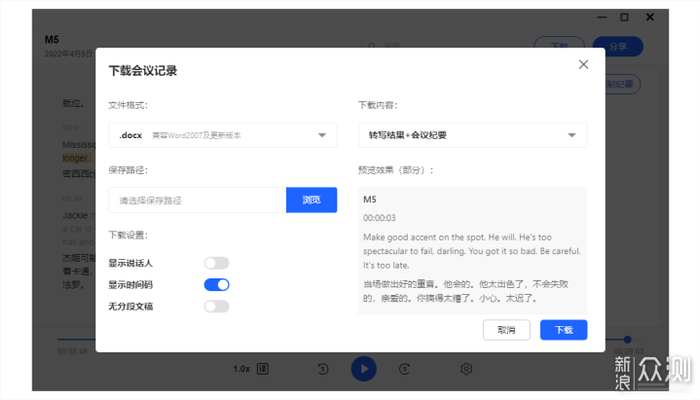Click the rewind icon in player bar
This screenshot has height=400, width=700.
(323, 369)
